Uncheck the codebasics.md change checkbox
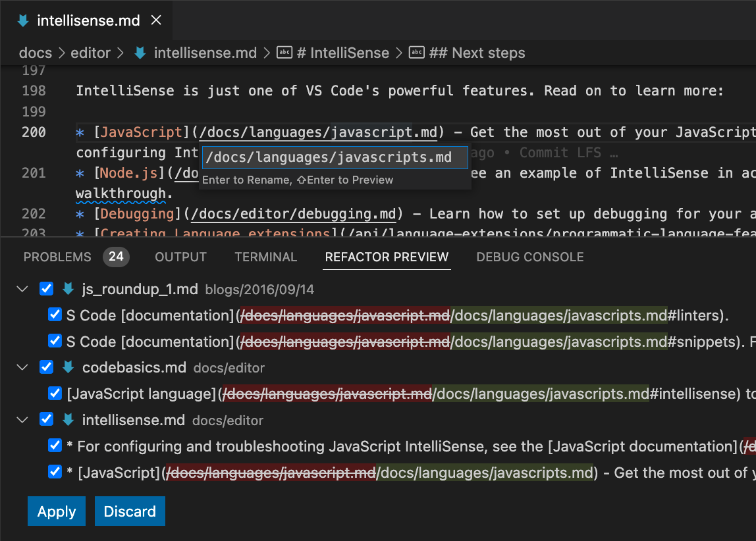The width and height of the screenshot is (756, 541). pos(46,367)
